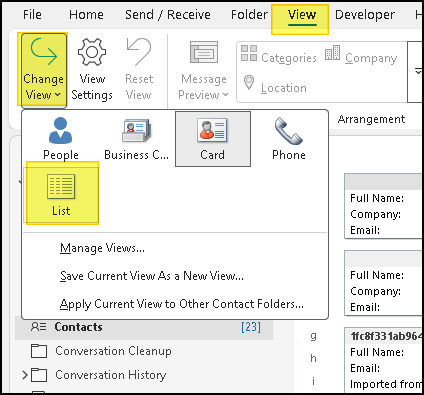
Task: Switch to the Send / Receive tab
Action: [168, 15]
